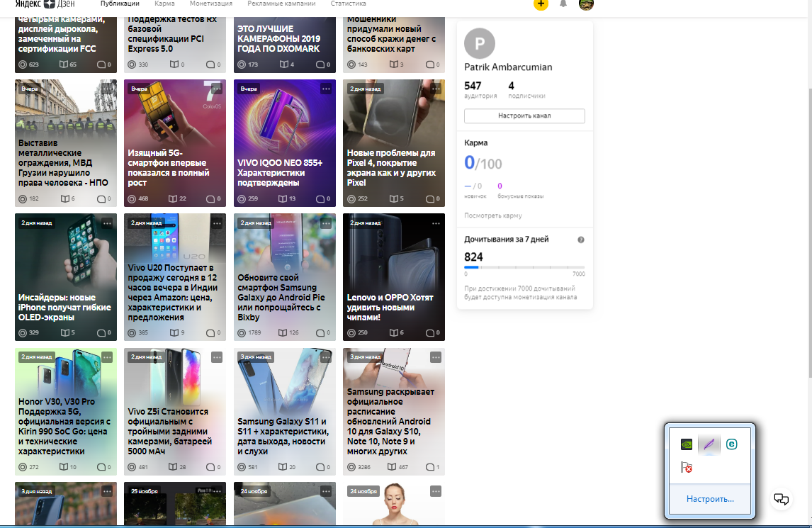This screenshot has width=812, height=528.
Task: Follow the Посмотреть карму link
Action: pyautogui.click(x=493, y=215)
